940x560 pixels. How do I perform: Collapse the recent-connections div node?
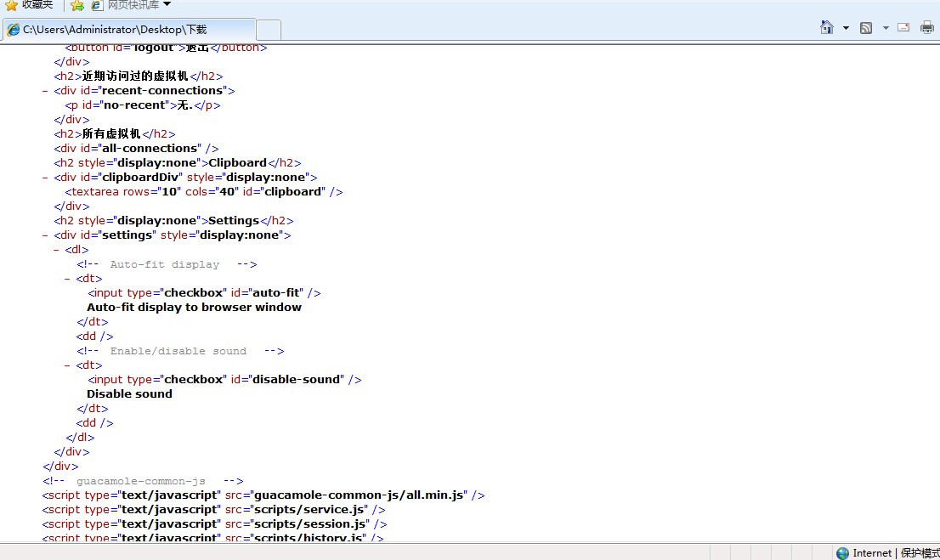(x=45, y=91)
